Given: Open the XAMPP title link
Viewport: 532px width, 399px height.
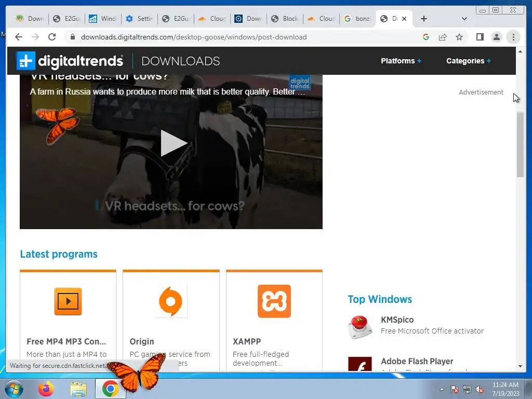Looking at the screenshot, I should (x=247, y=341).
